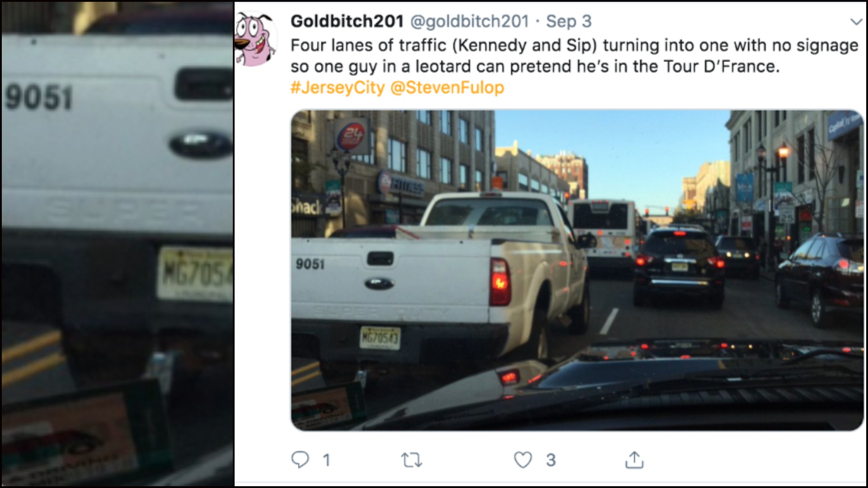Viewport: 868px width, 488px height.
Task: Open the Courage dog profile avatar
Action: pyautogui.click(x=256, y=39)
